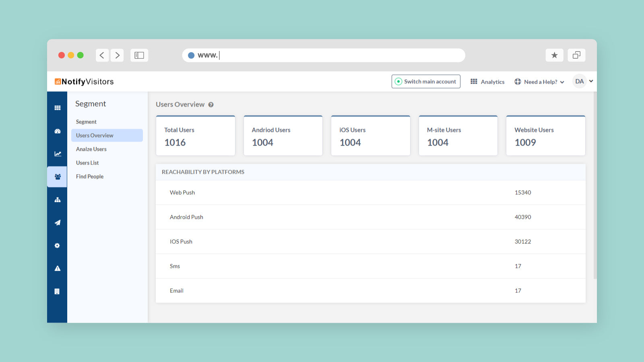Click the Total Users 1016 card

pos(195,136)
